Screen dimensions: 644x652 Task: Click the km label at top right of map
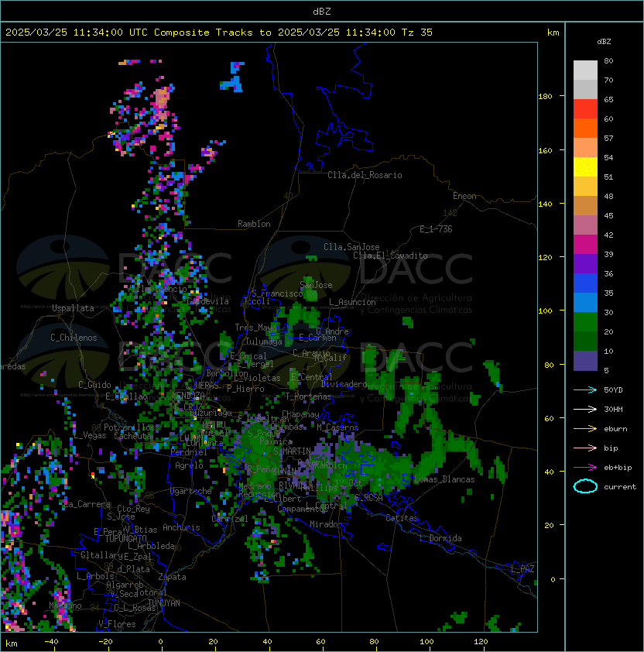point(553,33)
